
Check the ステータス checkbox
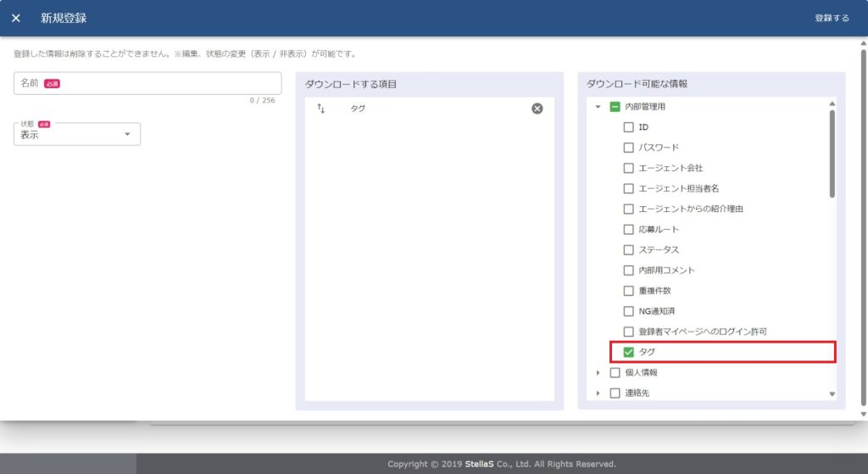pyautogui.click(x=629, y=250)
